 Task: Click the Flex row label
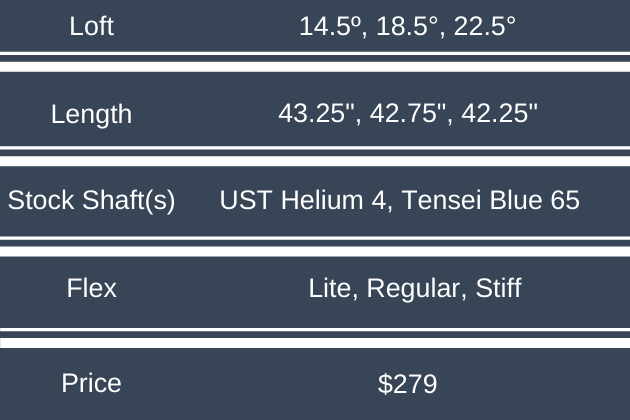tap(91, 289)
